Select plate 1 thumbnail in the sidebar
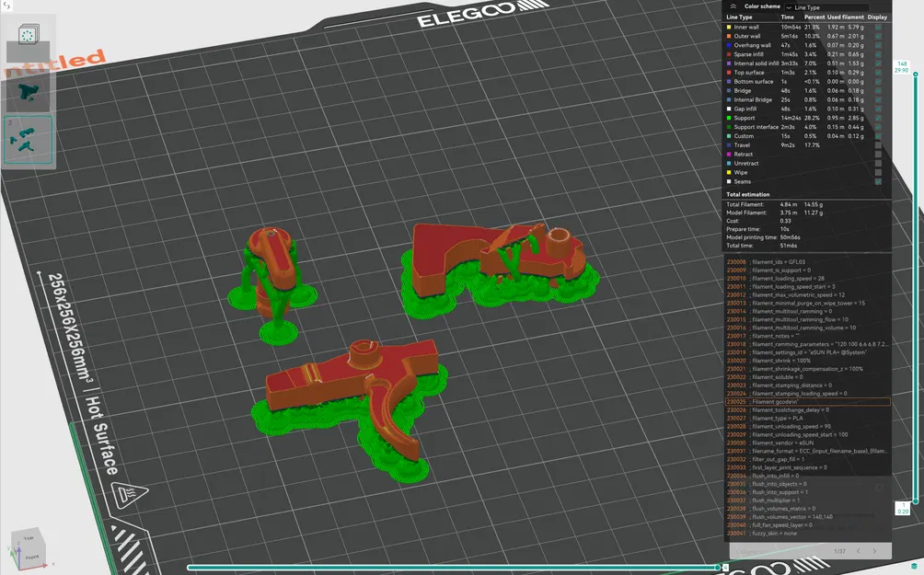The image size is (924, 575). click(29, 92)
